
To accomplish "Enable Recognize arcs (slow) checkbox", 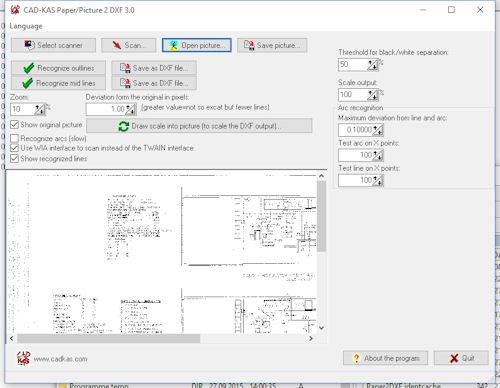I will [14, 138].
